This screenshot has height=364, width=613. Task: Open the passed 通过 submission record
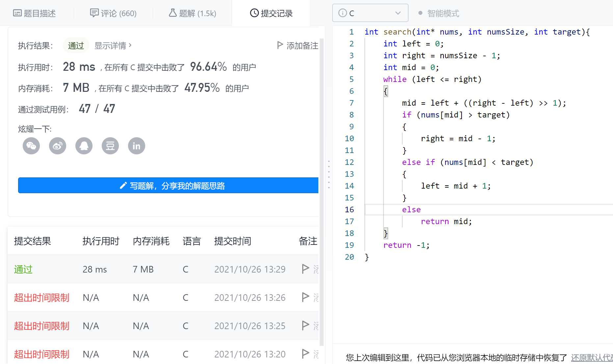23,269
